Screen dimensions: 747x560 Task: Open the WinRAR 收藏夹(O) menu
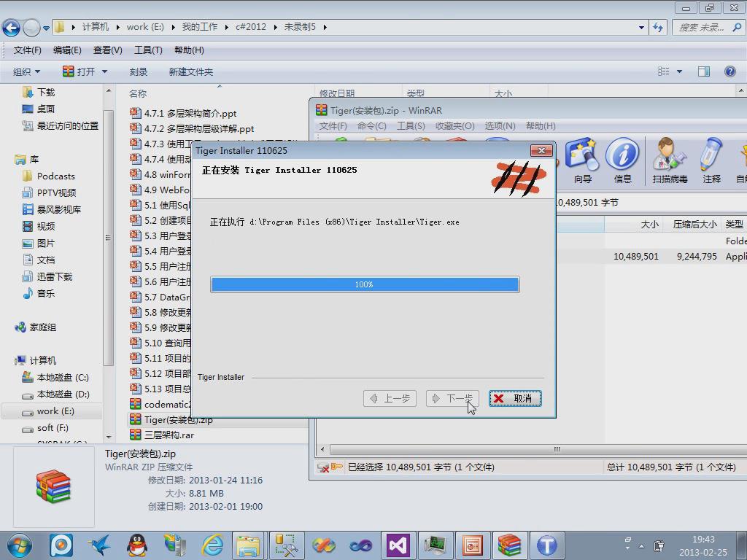pyautogui.click(x=455, y=125)
